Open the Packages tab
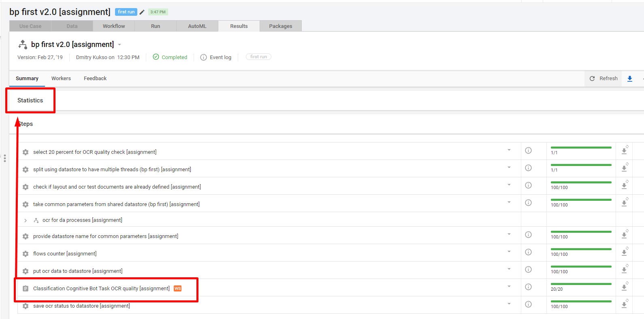This screenshot has height=319, width=644. pyautogui.click(x=281, y=26)
